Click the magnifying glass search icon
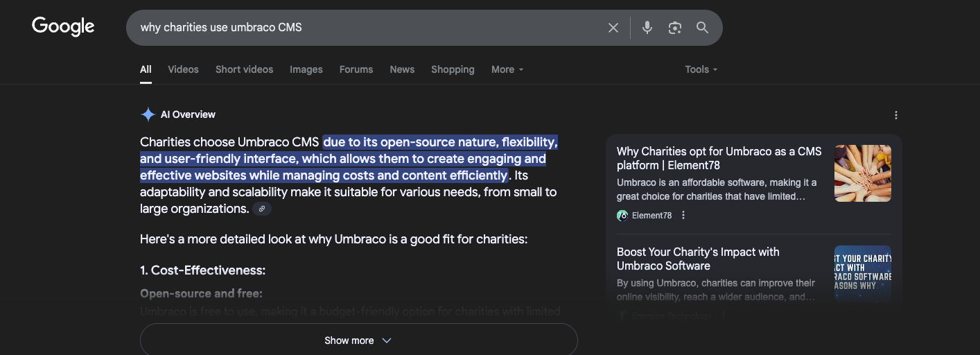 (702, 28)
